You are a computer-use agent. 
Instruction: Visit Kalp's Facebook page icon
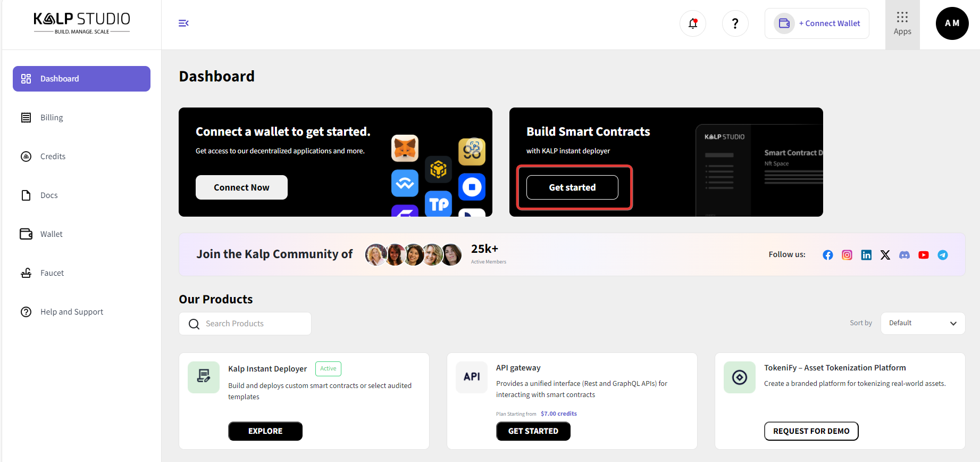(x=827, y=255)
